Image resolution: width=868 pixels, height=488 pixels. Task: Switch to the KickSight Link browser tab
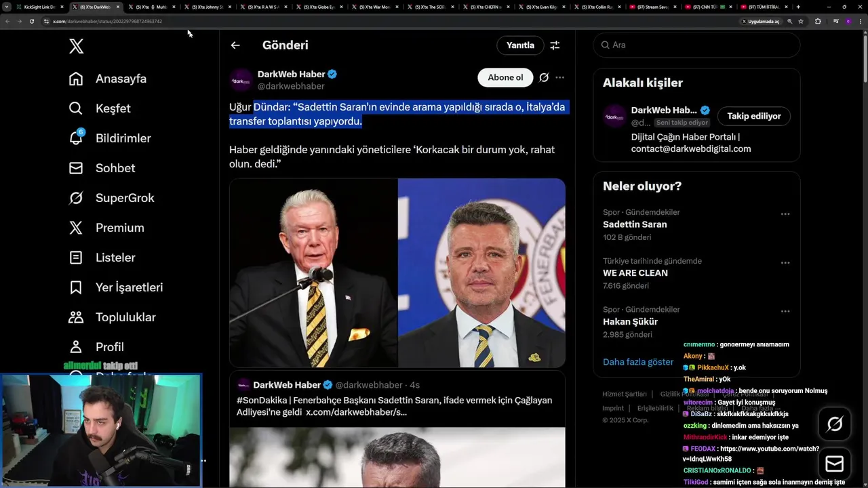pos(39,7)
